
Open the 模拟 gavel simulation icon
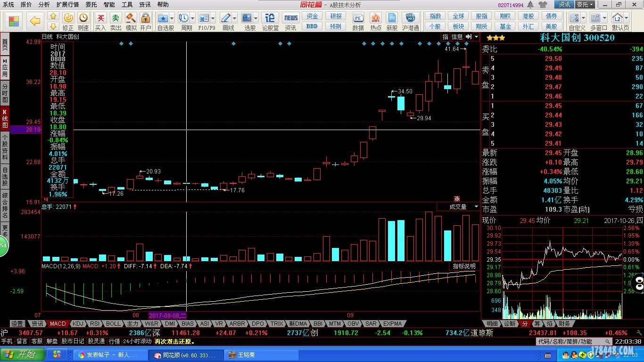[131, 18]
